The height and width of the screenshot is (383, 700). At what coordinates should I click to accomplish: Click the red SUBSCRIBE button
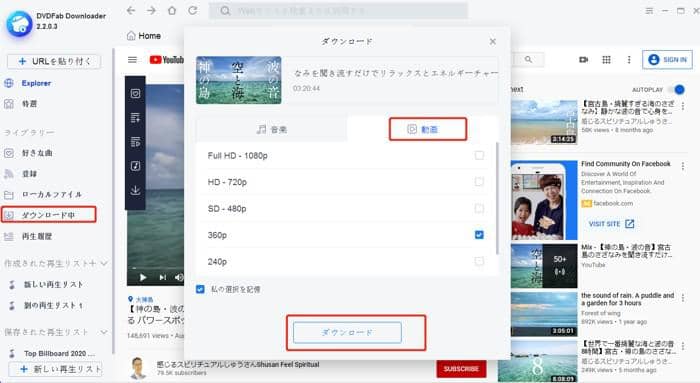pyautogui.click(x=461, y=369)
